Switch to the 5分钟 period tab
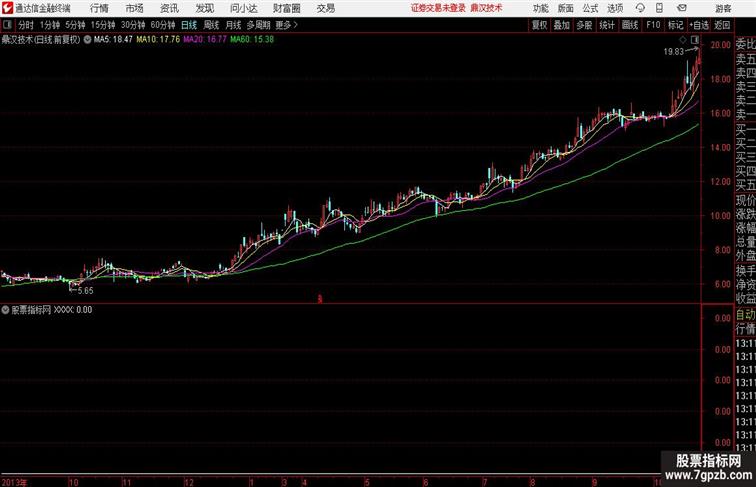Viewport: 756px width, 487px height. (x=75, y=25)
